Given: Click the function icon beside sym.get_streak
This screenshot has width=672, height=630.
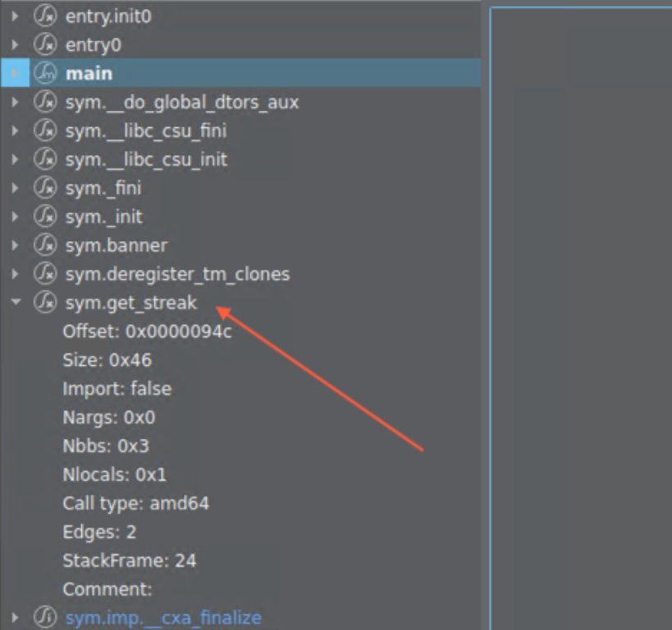Looking at the screenshot, I should pyautogui.click(x=45, y=303).
